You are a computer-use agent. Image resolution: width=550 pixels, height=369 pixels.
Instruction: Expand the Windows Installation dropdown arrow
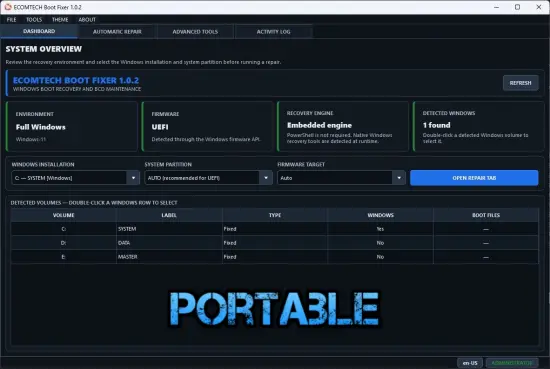pyautogui.click(x=133, y=178)
